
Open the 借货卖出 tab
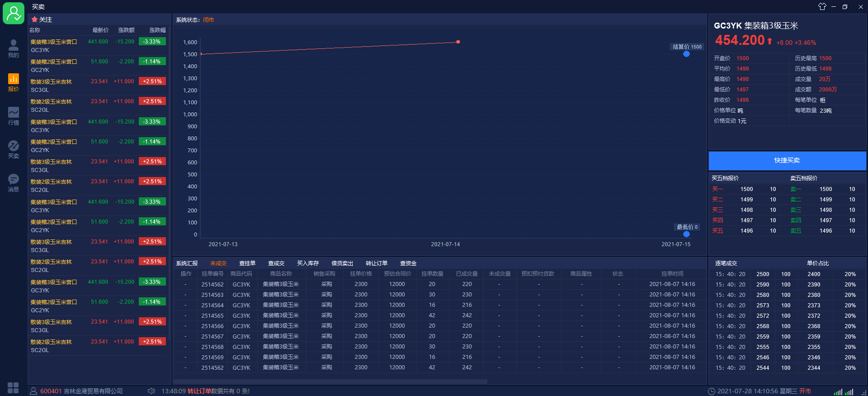[342, 263]
